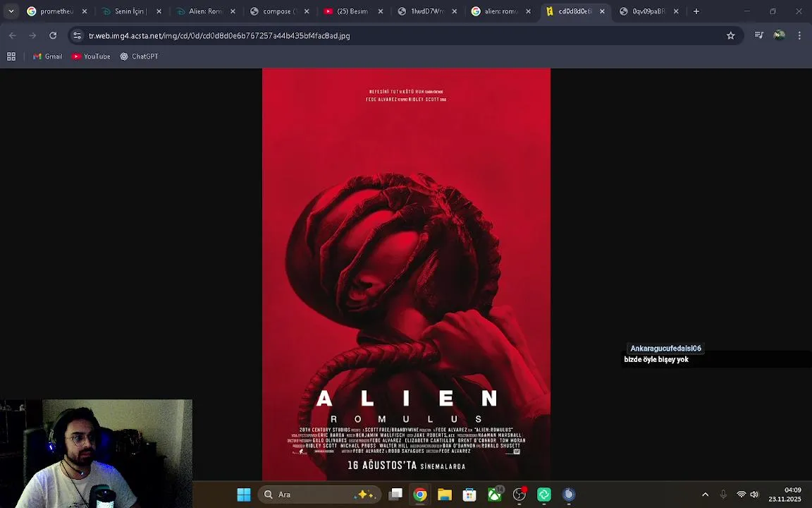Close the 'alien: romu' tab
812x508 pixels.
tap(528, 11)
